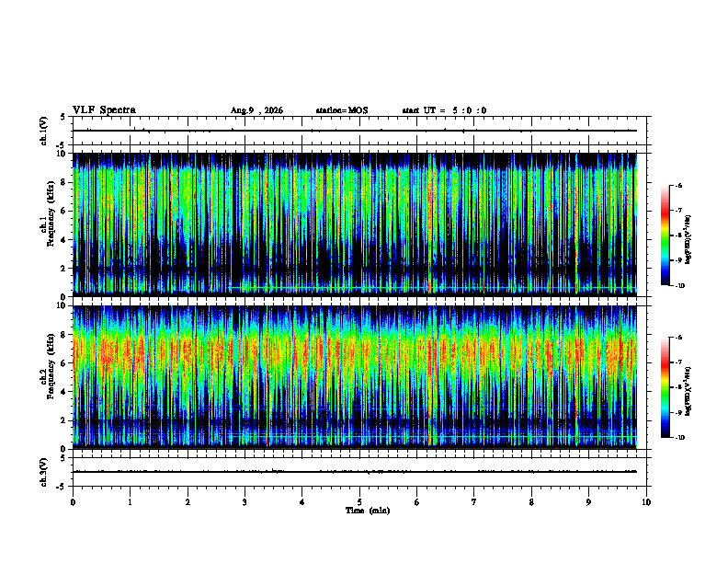Screen dimensions: 728x563
Task: Click the start UT = 5:0:0 label
Action: click(x=444, y=110)
